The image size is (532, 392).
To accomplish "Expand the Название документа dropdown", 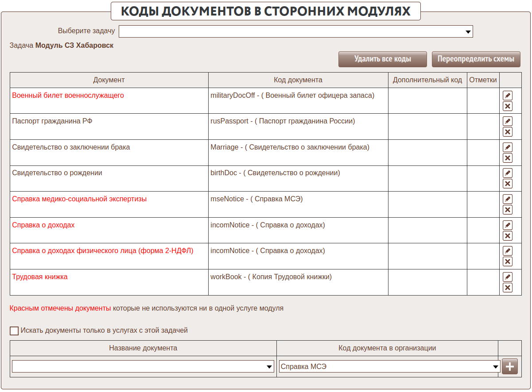I will tap(143, 367).
